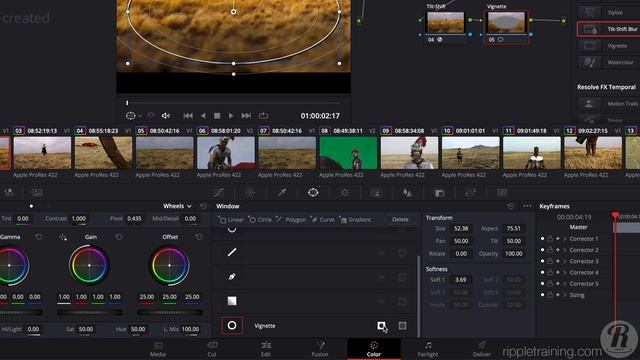Switch to the Media page

click(x=158, y=349)
